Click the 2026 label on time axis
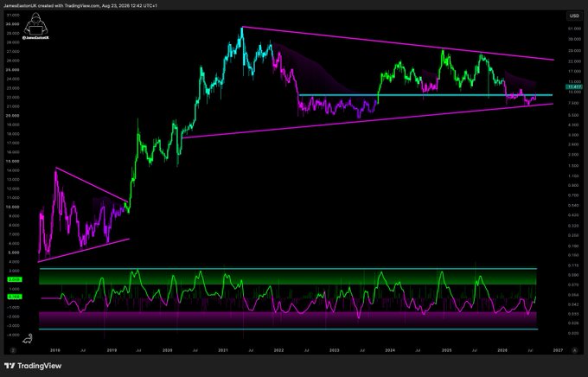The height and width of the screenshot is (377, 588). click(502, 350)
